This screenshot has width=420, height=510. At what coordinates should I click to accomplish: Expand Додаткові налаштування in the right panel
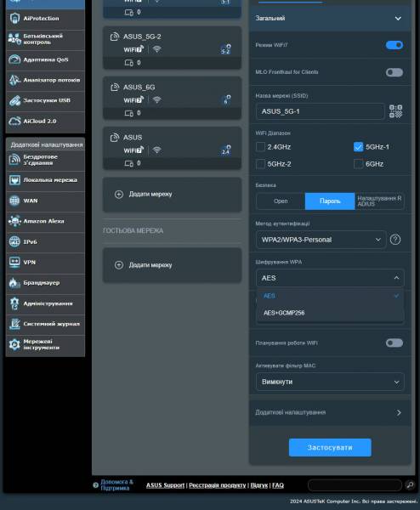(330, 412)
